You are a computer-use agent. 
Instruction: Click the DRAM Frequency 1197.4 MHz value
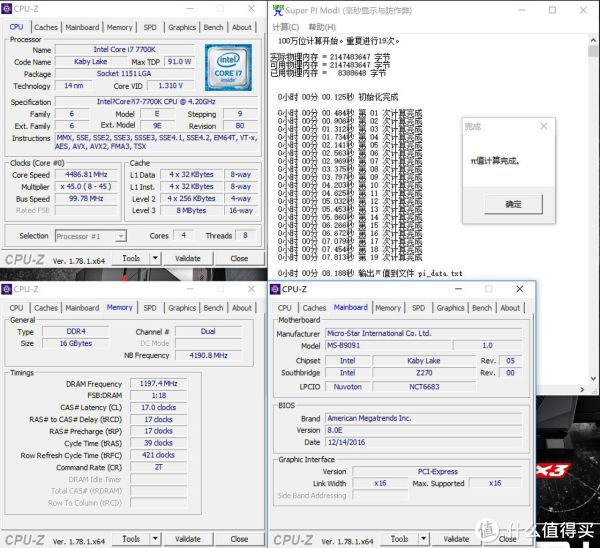(x=158, y=383)
